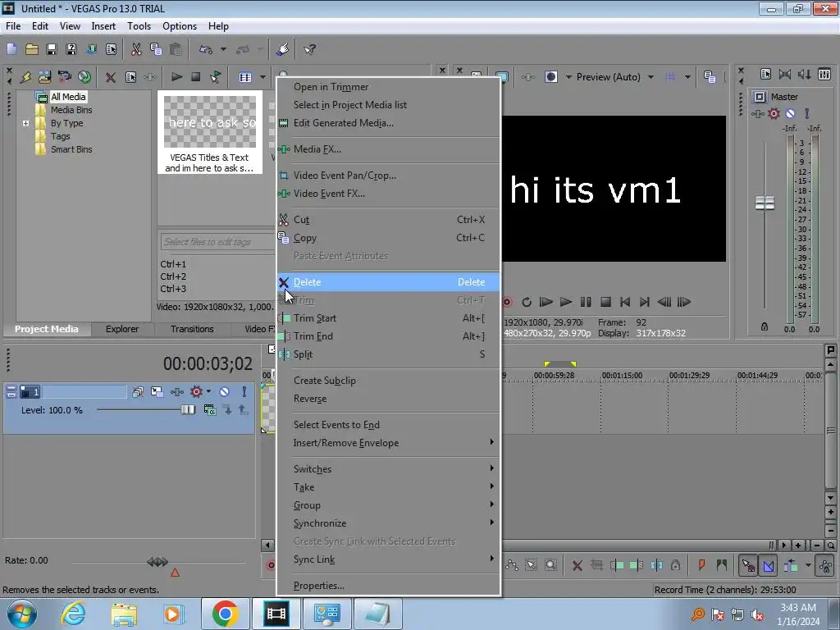Select the VEGAS Titles & Text media thumbnail

[x=209, y=132]
